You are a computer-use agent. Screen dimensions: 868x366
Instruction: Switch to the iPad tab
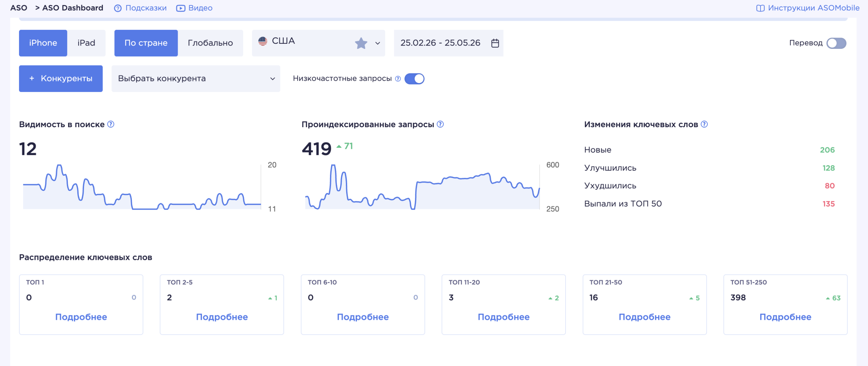(86, 43)
